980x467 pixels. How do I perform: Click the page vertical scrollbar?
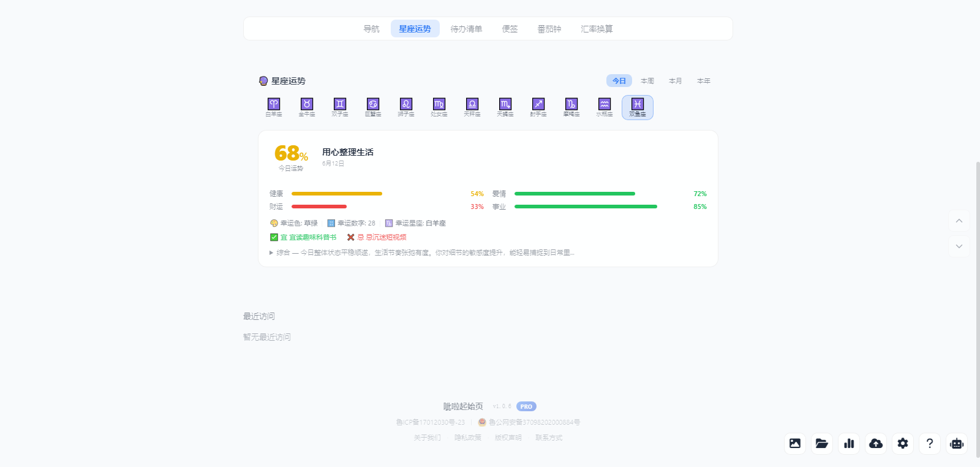pyautogui.click(x=978, y=309)
